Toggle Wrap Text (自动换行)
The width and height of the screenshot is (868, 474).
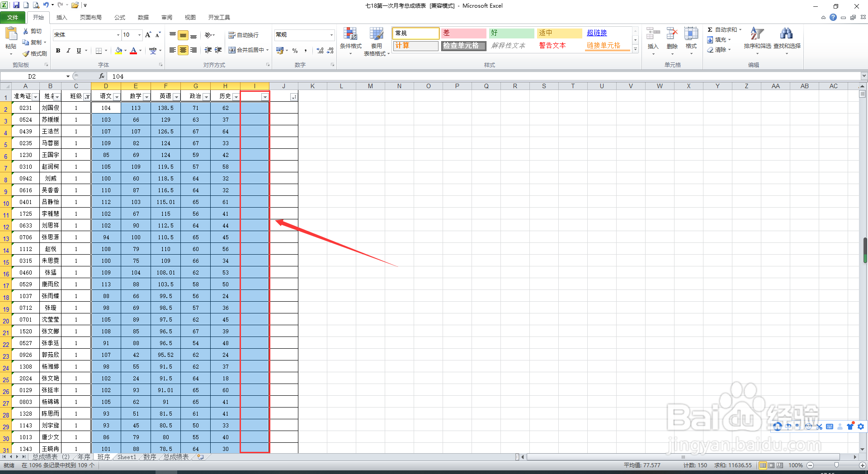(x=243, y=35)
